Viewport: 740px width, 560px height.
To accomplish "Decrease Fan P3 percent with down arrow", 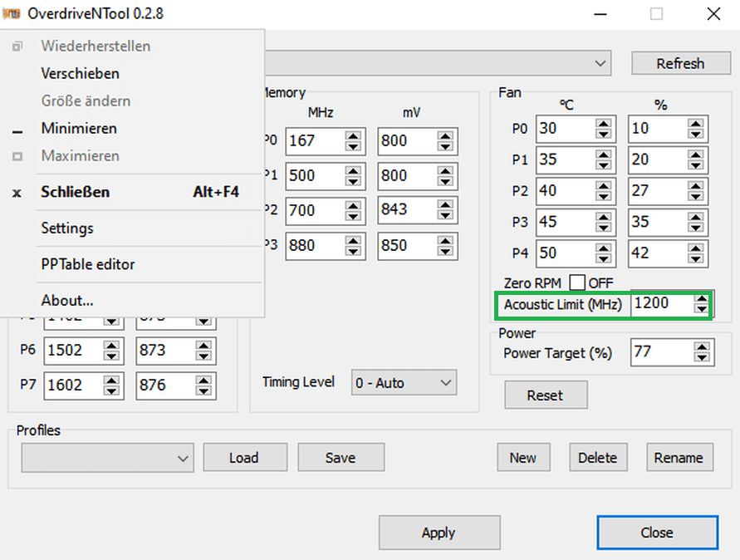I will click(695, 228).
